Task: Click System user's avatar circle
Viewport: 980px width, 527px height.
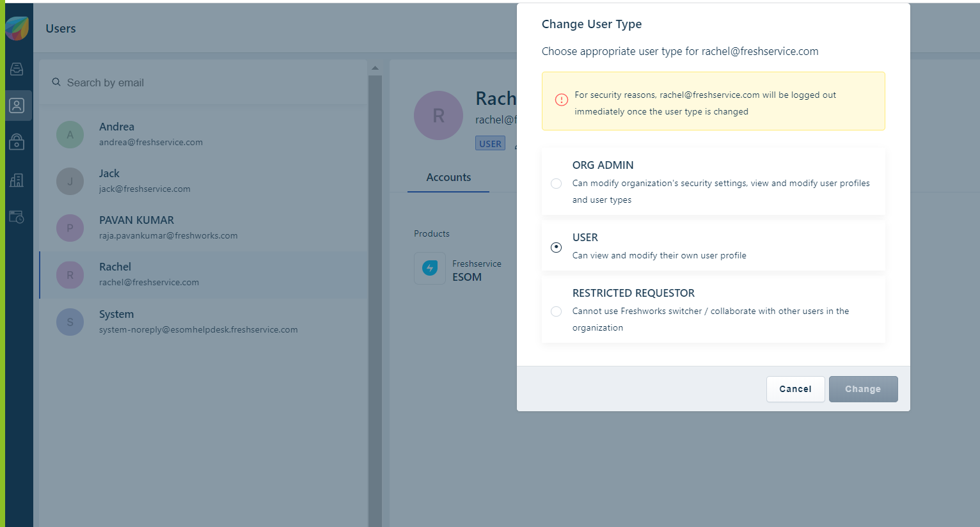Action: [x=70, y=322]
